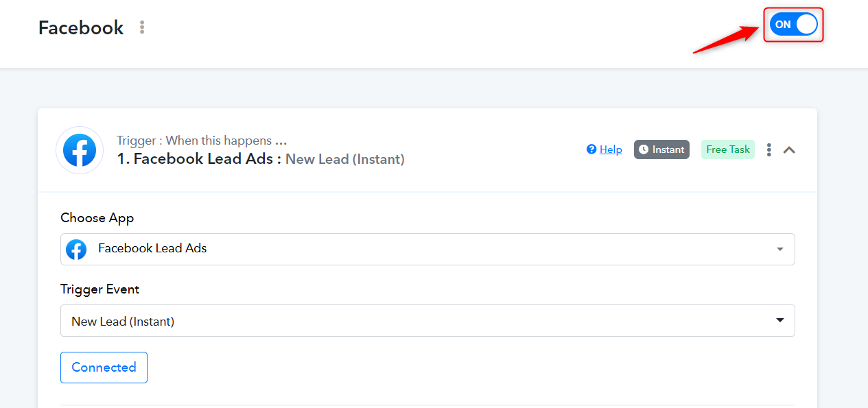The width and height of the screenshot is (868, 408).
Task: Open the Choose App combo box
Action: coord(427,249)
